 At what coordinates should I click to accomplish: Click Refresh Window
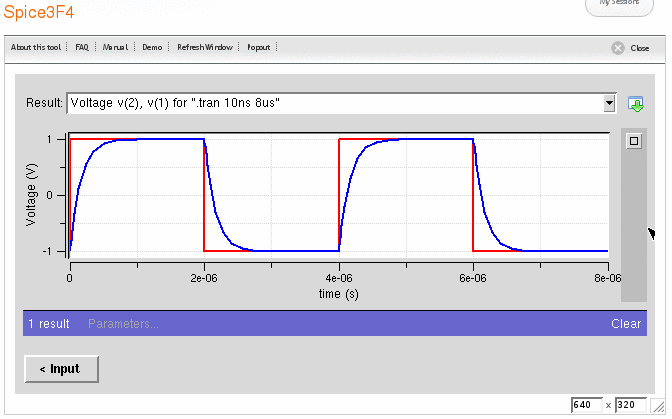pos(205,47)
